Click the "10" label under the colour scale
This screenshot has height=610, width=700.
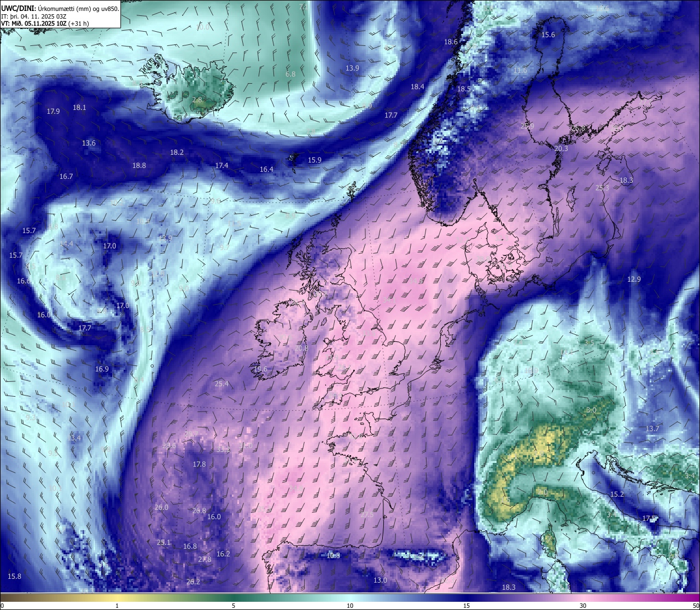(350, 606)
